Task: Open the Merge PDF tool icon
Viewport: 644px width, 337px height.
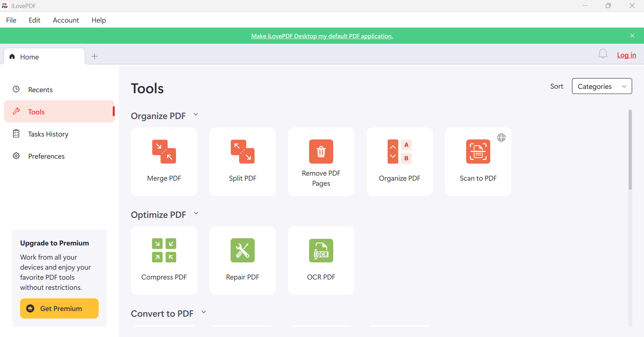Action: (164, 152)
